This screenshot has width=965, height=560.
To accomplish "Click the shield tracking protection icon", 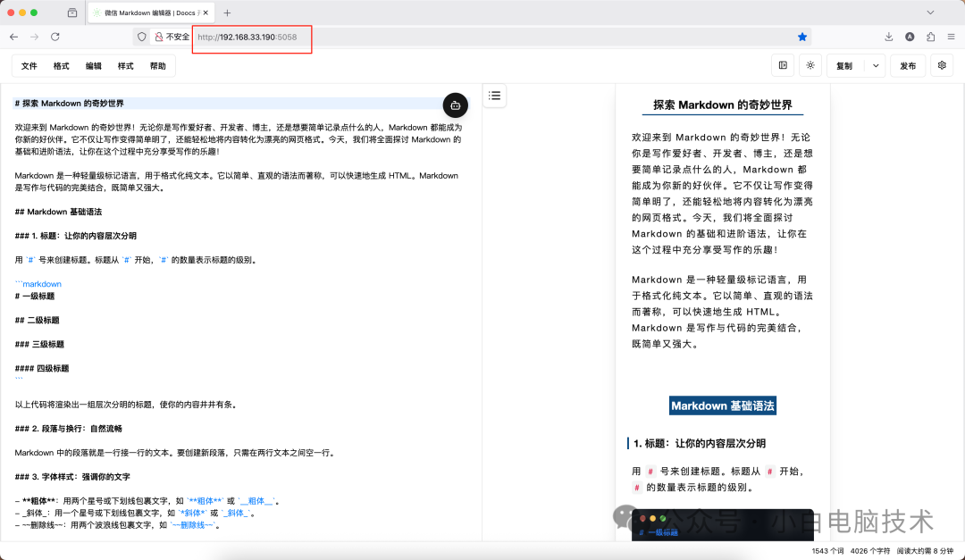I will (142, 37).
